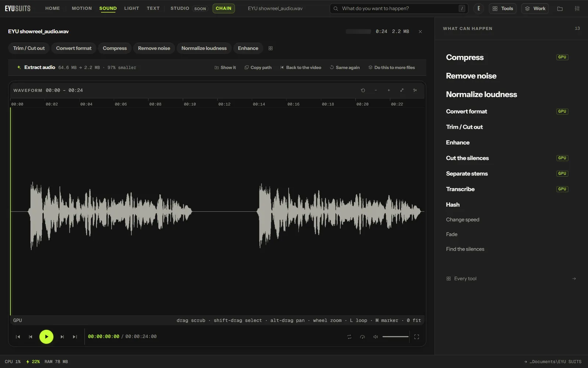Expand Every tool list

[x=511, y=279]
